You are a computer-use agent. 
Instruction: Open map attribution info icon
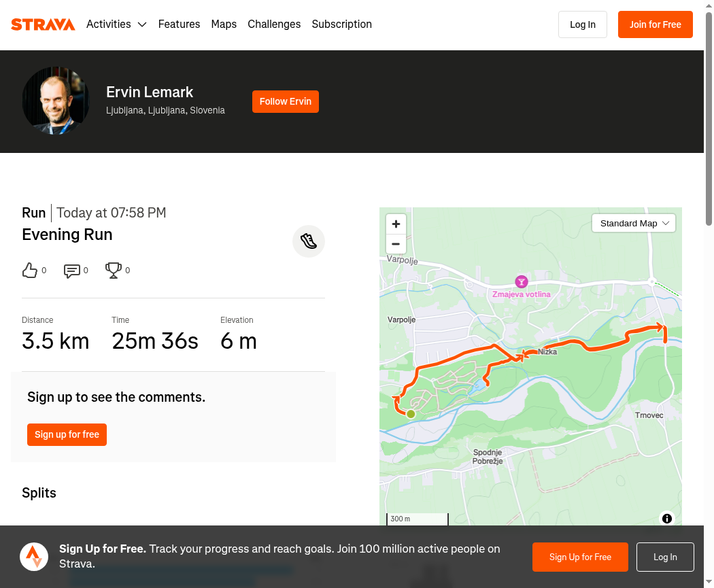click(666, 519)
